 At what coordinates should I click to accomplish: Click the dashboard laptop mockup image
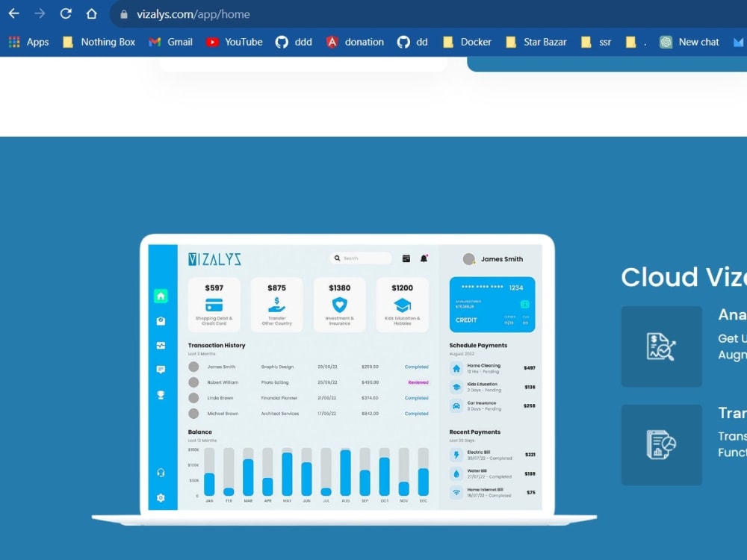344,379
